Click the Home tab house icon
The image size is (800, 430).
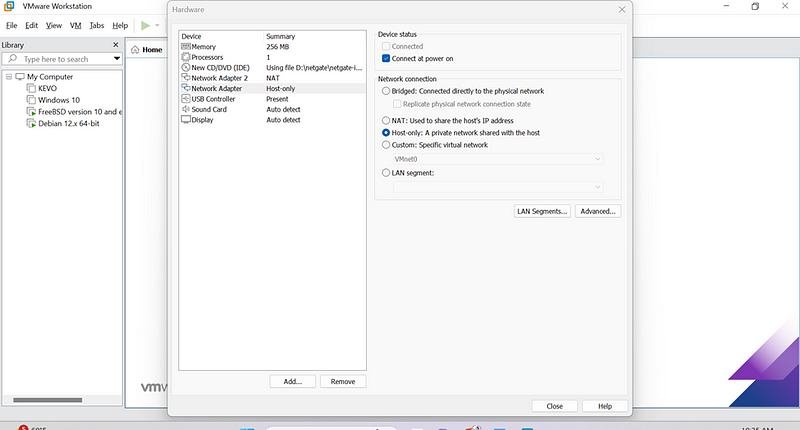pos(135,49)
